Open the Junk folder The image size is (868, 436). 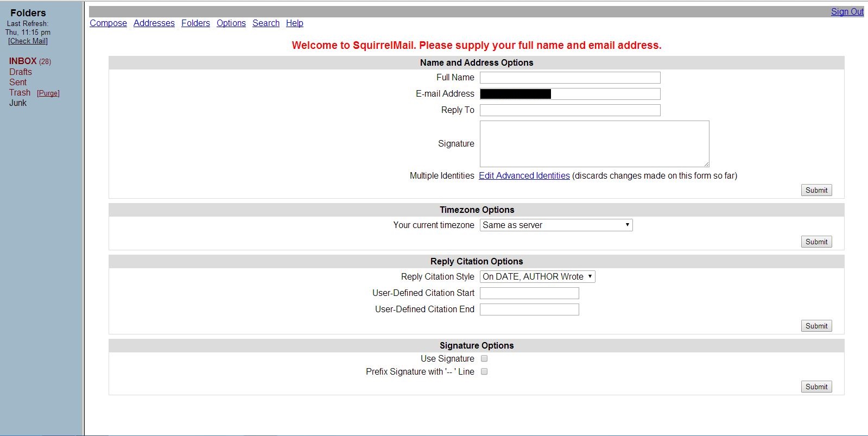[x=18, y=103]
